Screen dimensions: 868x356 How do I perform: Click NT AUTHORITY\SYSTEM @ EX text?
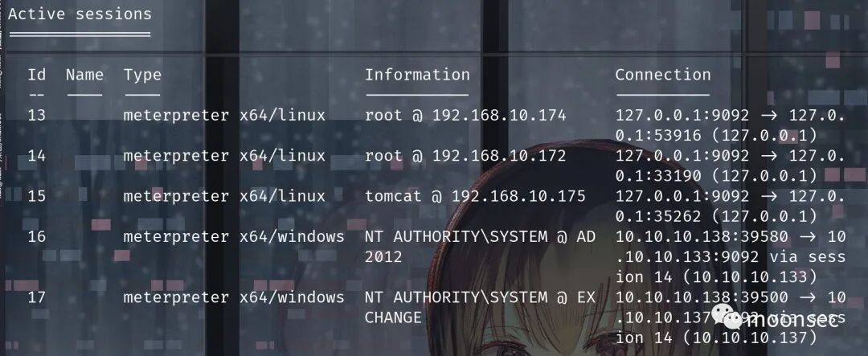pyautogui.click(x=480, y=297)
